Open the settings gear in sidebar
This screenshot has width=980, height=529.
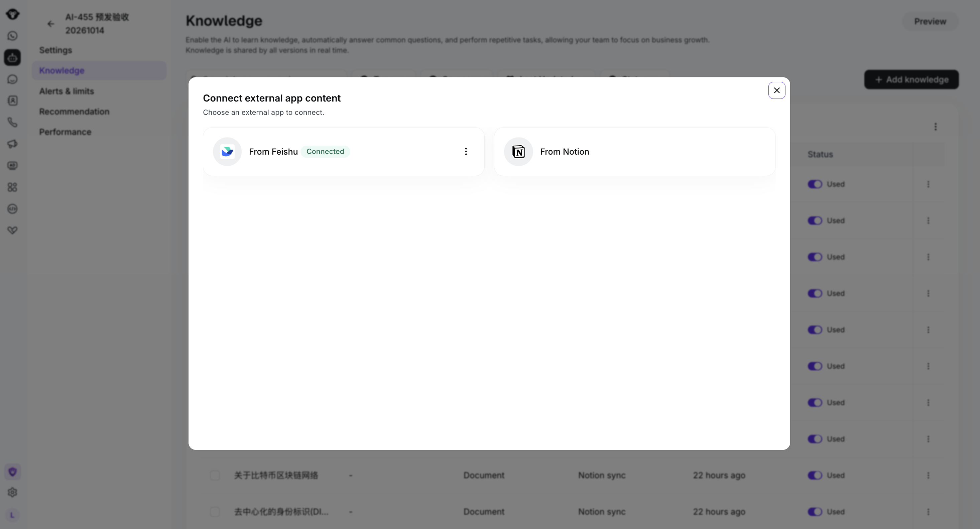point(13,493)
